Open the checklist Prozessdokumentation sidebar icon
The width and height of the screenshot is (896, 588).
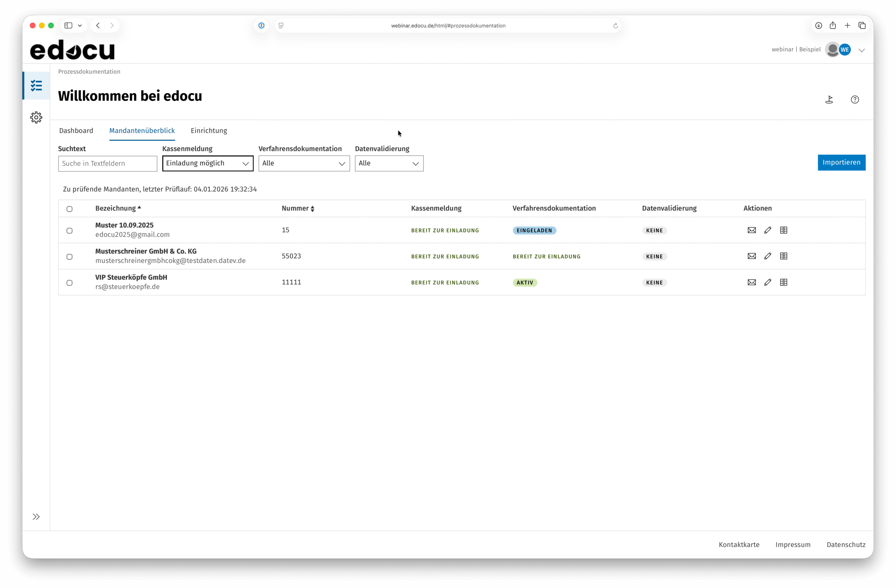[36, 86]
